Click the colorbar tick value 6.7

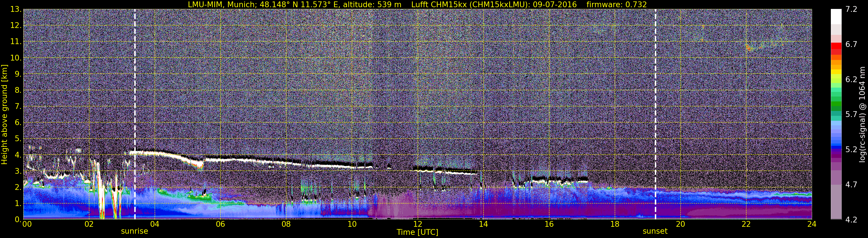(x=851, y=44)
